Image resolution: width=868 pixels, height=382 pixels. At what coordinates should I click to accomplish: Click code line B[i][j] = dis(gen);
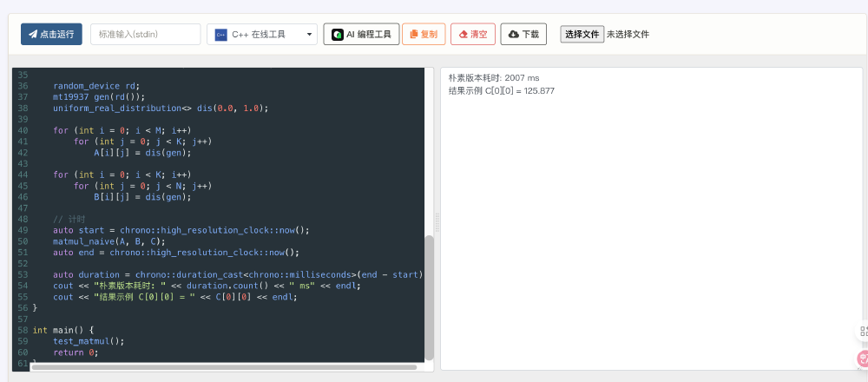[143, 196]
